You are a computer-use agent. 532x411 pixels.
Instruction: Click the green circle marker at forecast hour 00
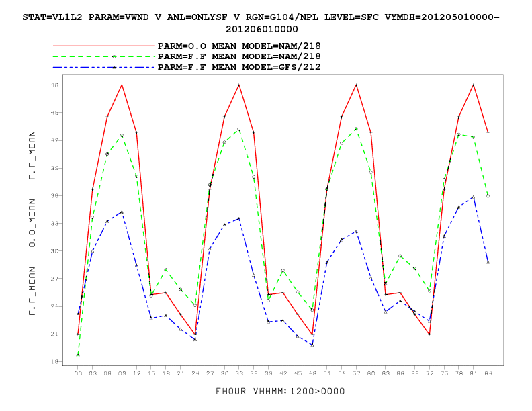point(78,355)
